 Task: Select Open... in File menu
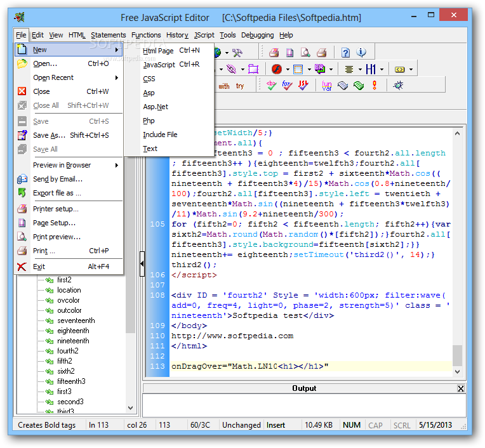coord(69,63)
